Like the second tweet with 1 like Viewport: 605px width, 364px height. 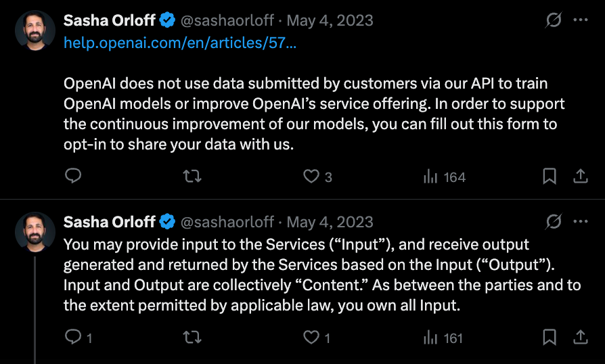pyautogui.click(x=311, y=336)
